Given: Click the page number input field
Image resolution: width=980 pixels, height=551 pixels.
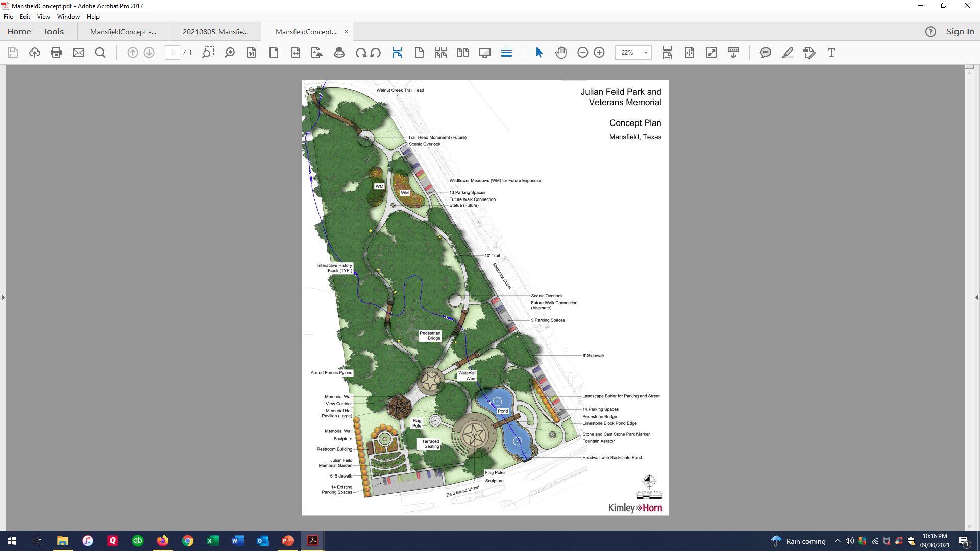Looking at the screenshot, I should (x=173, y=53).
